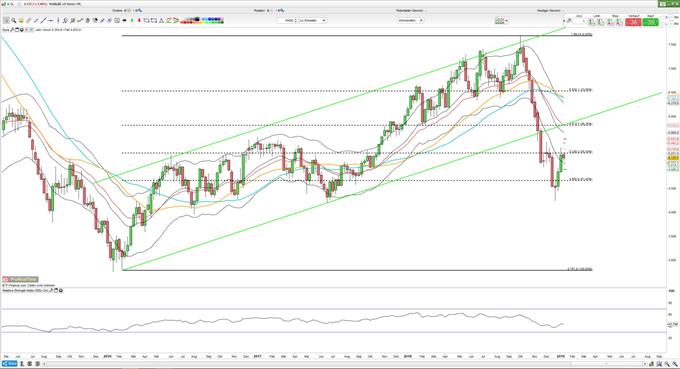
Task: Click the 2019 label on time axis
Action: click(560, 356)
